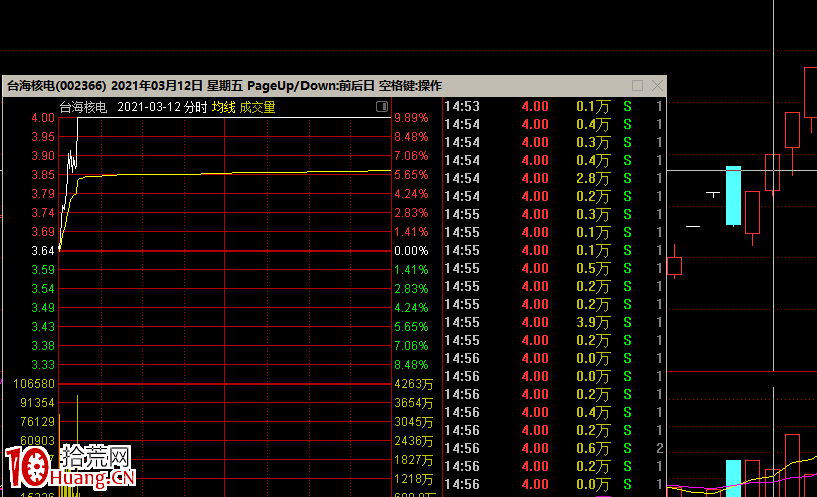Maximize the 台海核电 intraday window
The image size is (817, 497).
click(638, 86)
